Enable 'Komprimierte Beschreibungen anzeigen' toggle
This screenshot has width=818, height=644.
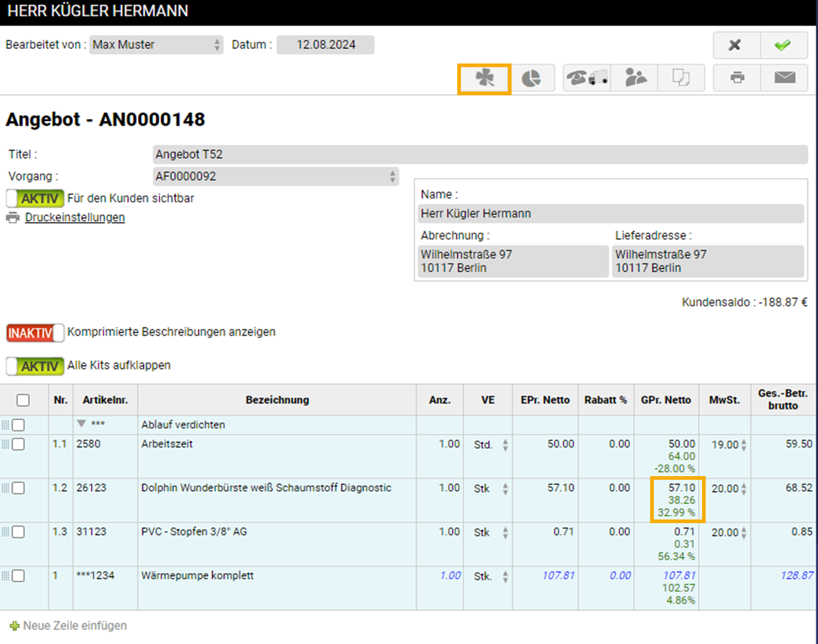coord(35,333)
